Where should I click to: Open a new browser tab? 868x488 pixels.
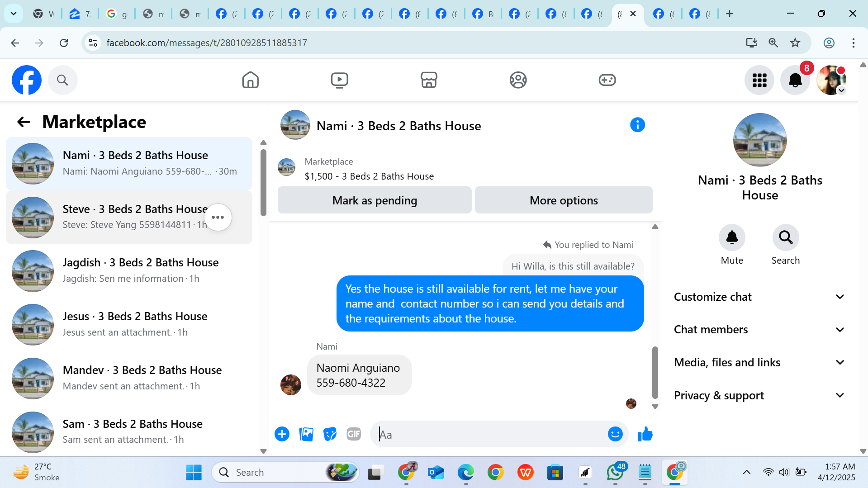coord(730,14)
